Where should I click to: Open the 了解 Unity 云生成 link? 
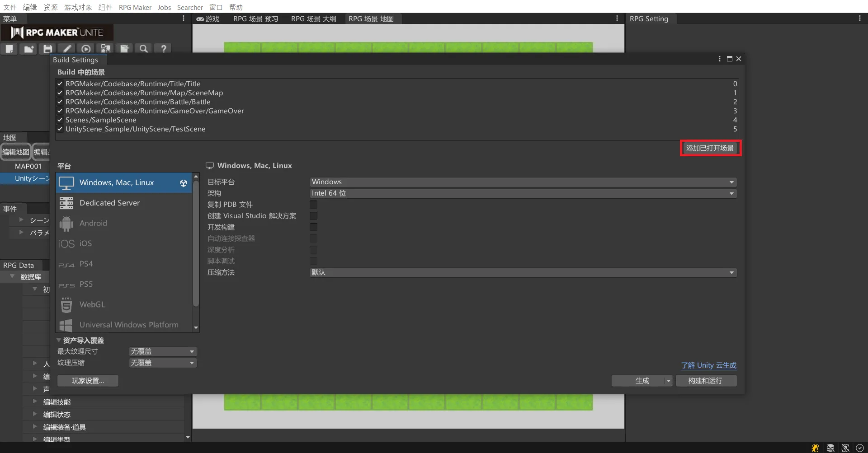pyautogui.click(x=708, y=365)
